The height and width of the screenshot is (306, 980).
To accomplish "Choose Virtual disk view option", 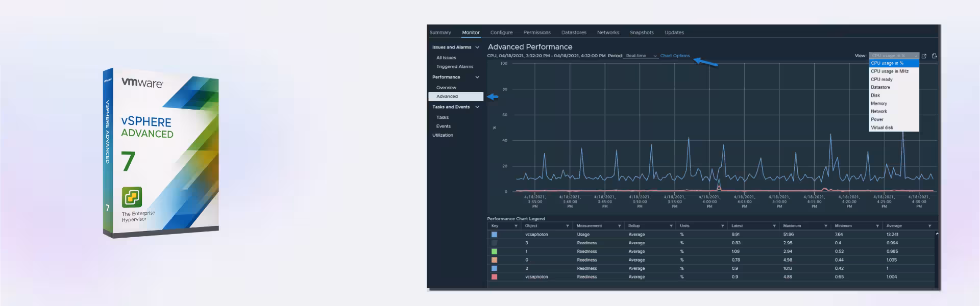I will pos(894,127).
